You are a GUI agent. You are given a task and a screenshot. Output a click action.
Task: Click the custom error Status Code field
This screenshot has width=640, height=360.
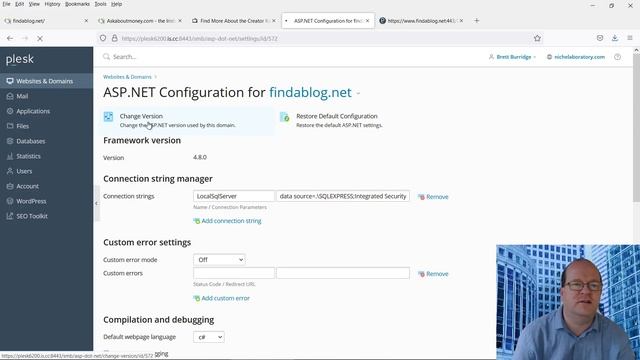[x=234, y=273]
